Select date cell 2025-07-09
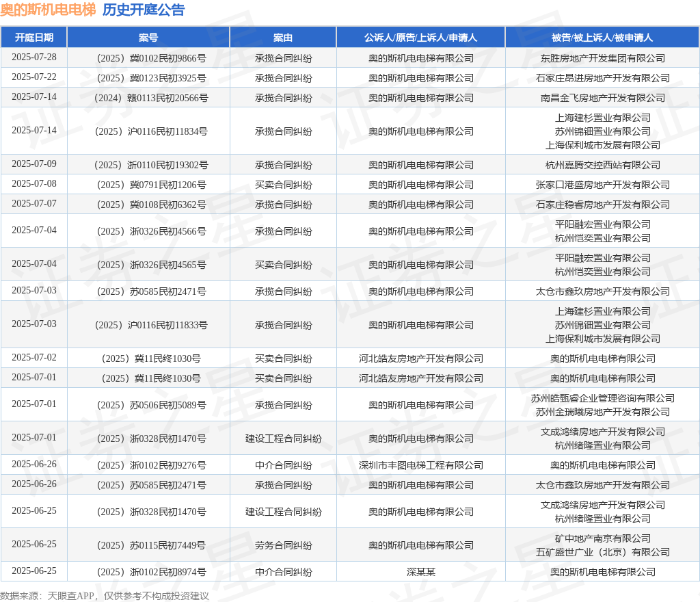Image resolution: width=700 pixels, height=602 pixels. point(34,164)
